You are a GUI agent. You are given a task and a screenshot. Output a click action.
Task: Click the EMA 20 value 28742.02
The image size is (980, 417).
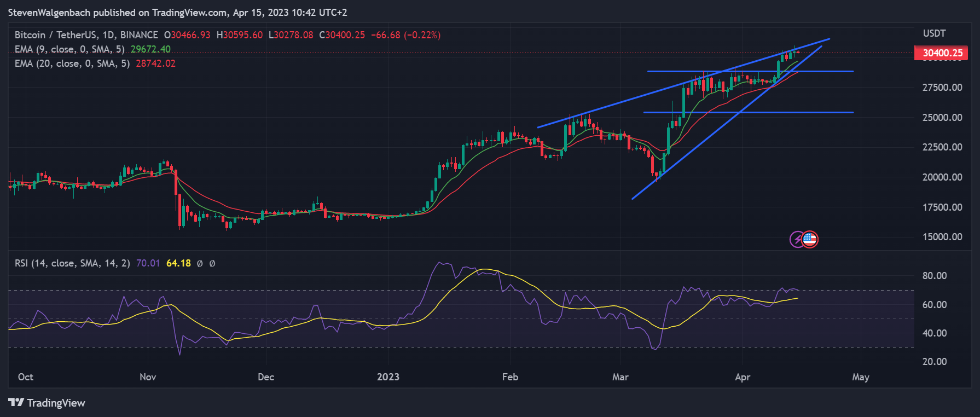[156, 63]
